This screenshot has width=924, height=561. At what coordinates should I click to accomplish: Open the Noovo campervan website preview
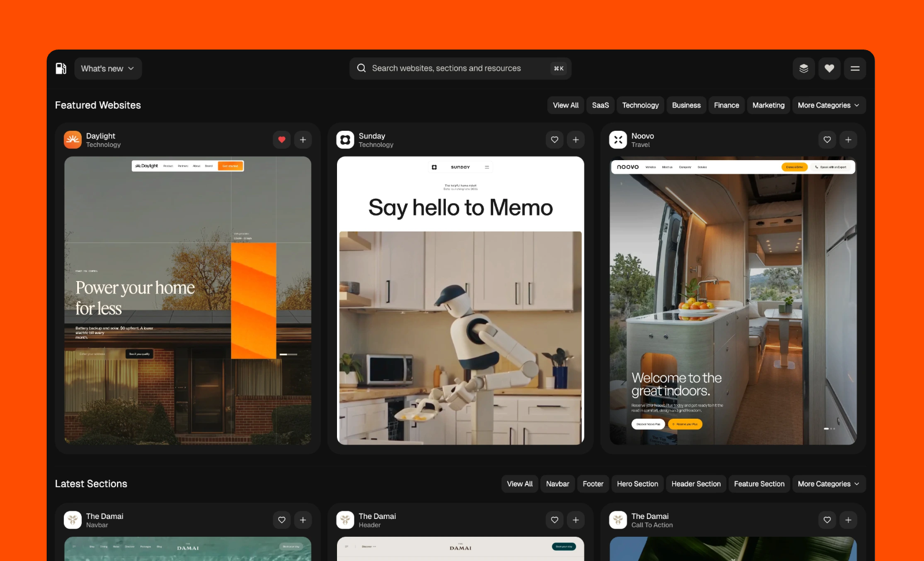point(733,301)
